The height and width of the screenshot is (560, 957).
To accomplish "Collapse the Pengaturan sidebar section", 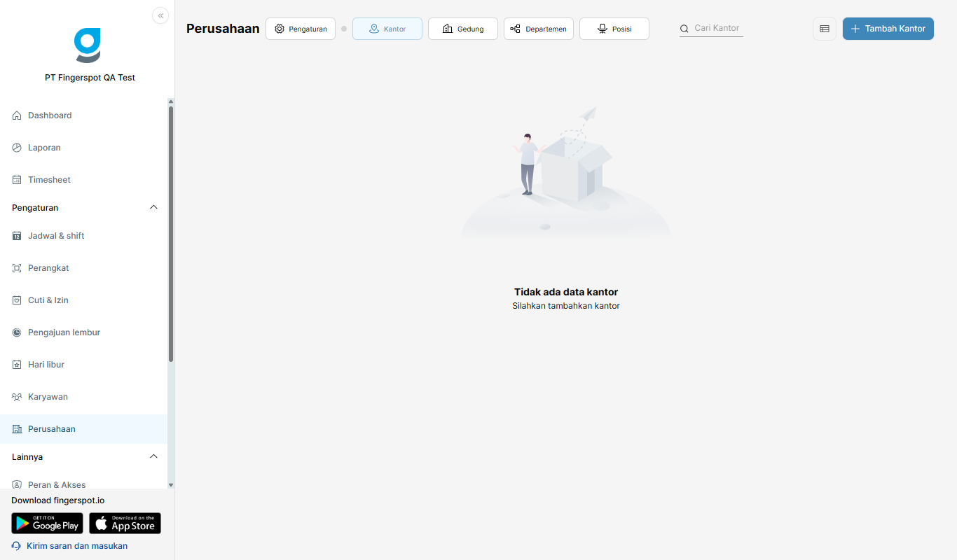I will point(154,207).
